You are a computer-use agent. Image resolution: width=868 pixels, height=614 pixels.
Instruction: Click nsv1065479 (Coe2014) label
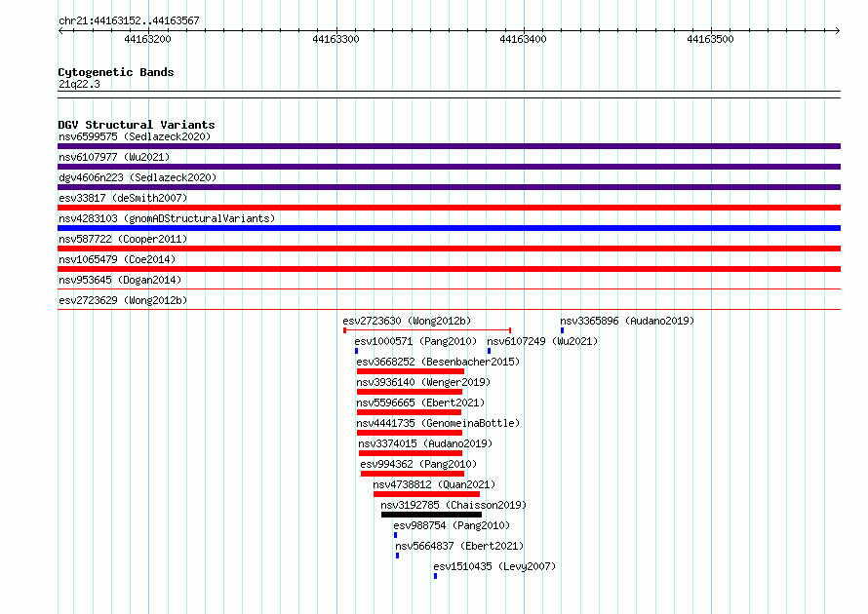tap(117, 259)
